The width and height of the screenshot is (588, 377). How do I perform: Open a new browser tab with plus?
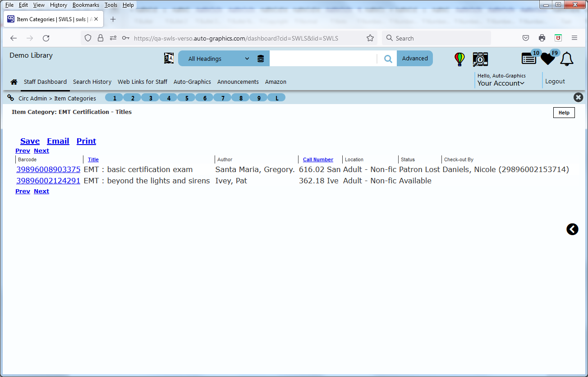(113, 19)
